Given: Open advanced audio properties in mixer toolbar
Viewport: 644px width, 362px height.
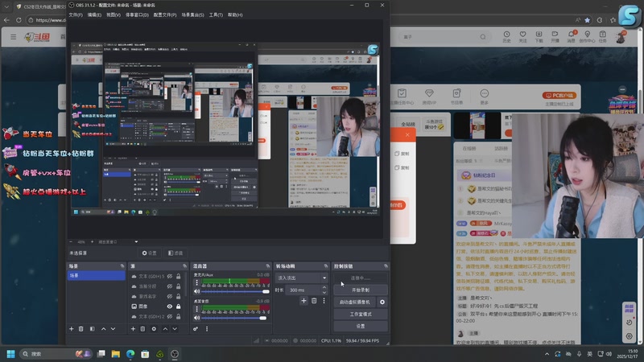Looking at the screenshot, I should click(196, 329).
